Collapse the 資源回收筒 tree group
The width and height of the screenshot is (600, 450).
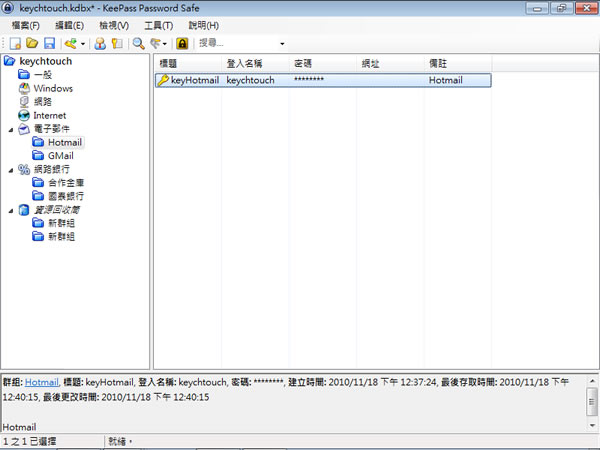[10, 210]
